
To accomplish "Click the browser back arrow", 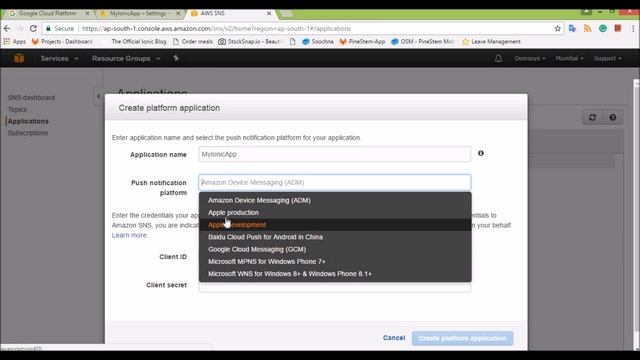I will click(7, 29).
